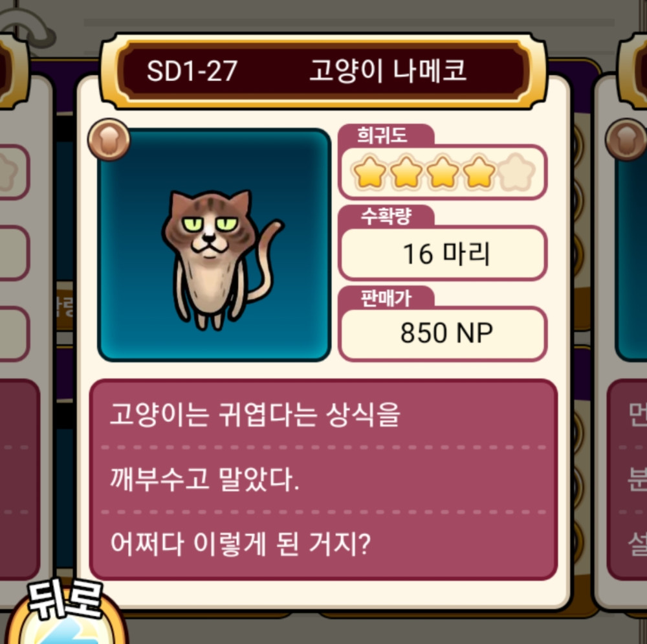Viewport: 647px width, 644px height.
Task: Click the SD1-27 고양이 나메코 title banner
Action: click(323, 71)
